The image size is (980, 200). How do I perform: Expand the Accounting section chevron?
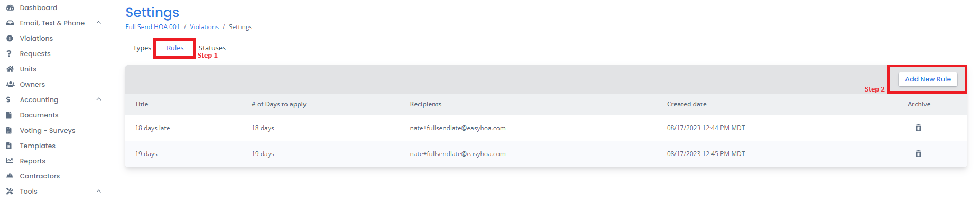[99, 99]
